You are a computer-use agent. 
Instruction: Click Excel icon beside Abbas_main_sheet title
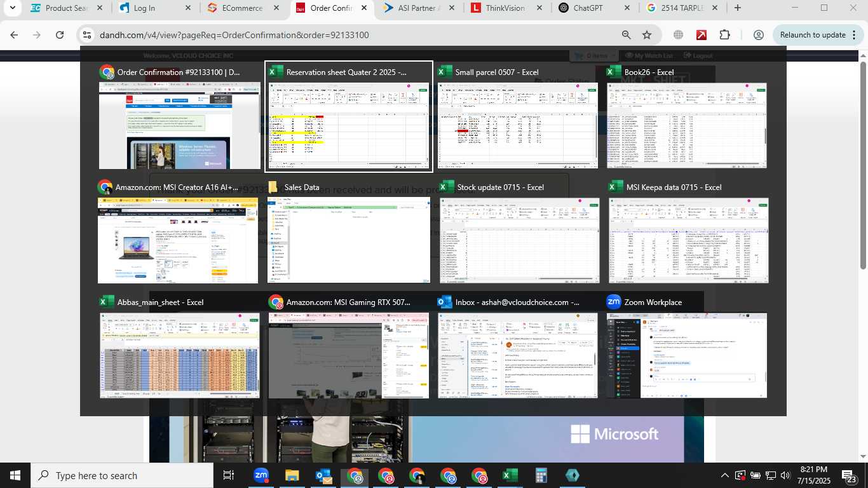pos(107,302)
